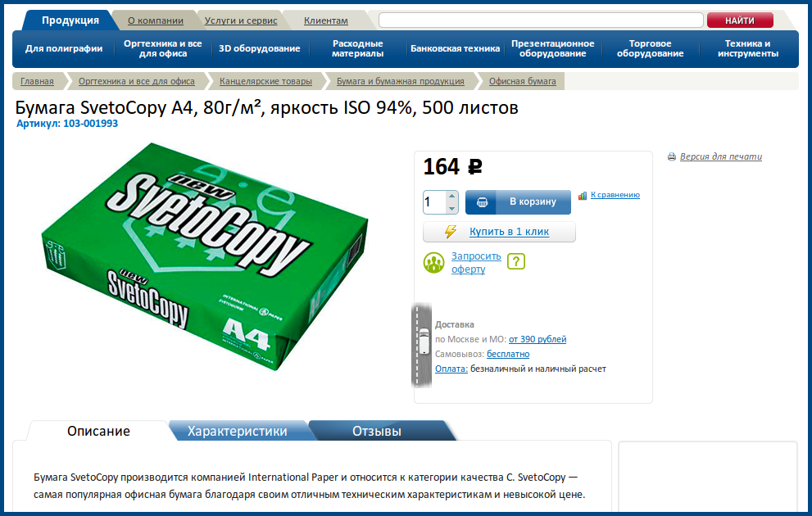Click the comparison bar chart icon

(583, 195)
